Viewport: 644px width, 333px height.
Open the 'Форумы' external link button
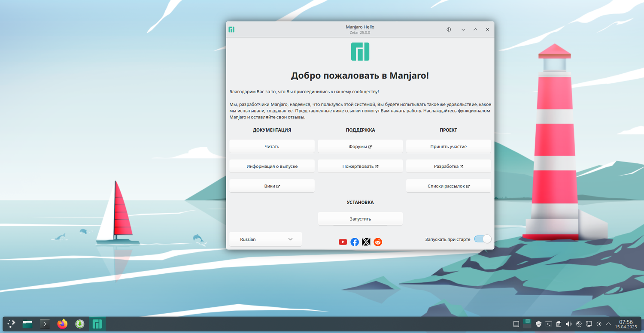[x=360, y=146]
